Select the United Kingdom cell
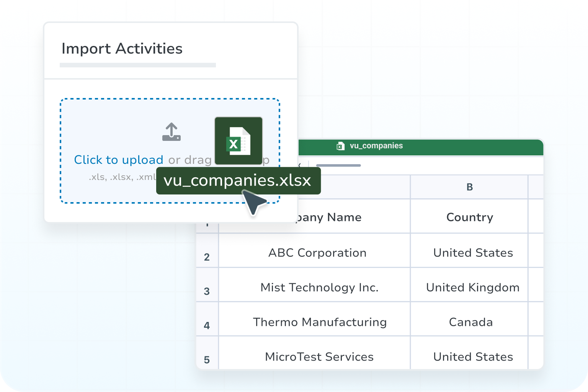Image resolution: width=588 pixels, height=392 pixels. pyautogui.click(x=472, y=287)
